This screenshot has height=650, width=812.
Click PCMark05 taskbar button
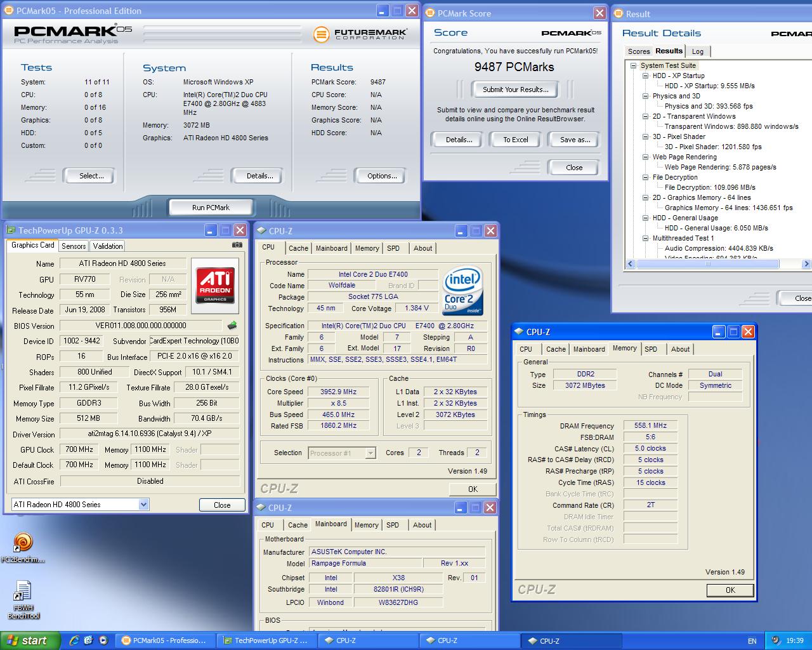tap(165, 640)
